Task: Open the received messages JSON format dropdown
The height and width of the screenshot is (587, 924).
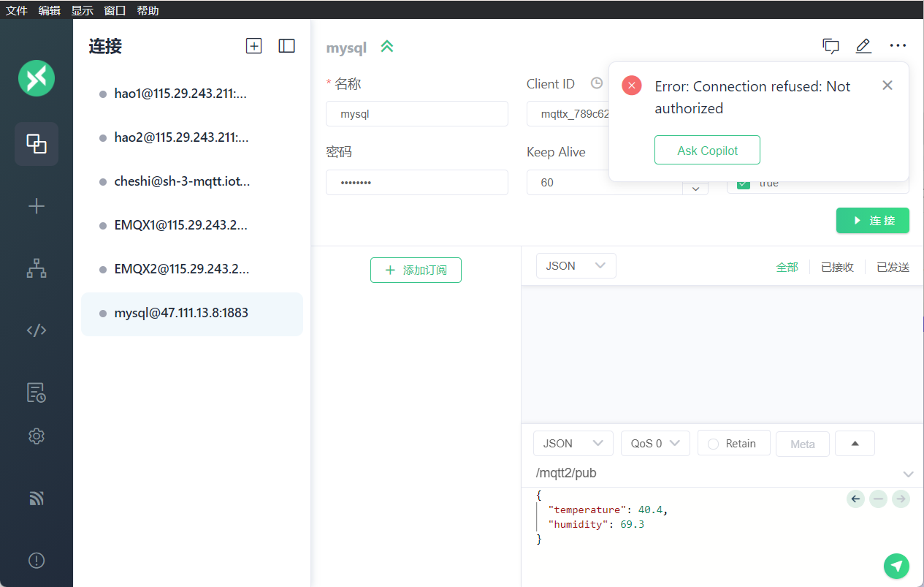Action: pos(576,266)
